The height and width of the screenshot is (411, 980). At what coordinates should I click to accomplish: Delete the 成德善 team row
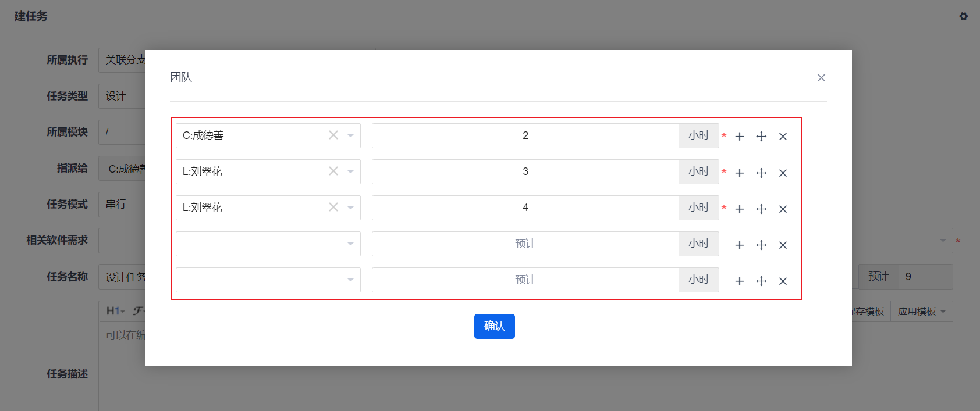(x=783, y=137)
